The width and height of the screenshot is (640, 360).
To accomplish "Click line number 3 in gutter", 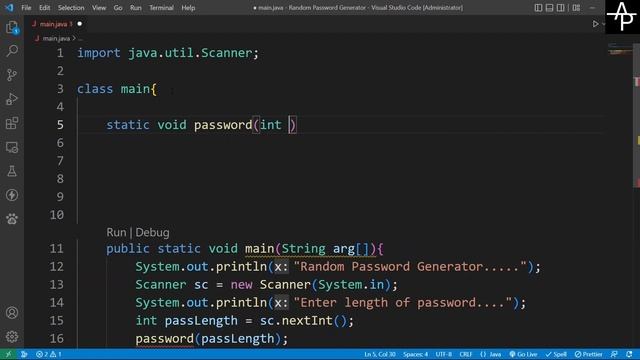I will (60, 89).
